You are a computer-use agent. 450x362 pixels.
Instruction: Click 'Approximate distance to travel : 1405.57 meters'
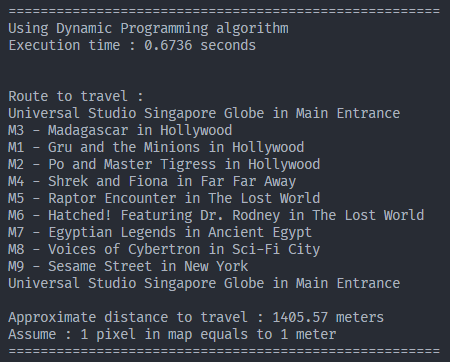pyautogui.click(x=196, y=317)
